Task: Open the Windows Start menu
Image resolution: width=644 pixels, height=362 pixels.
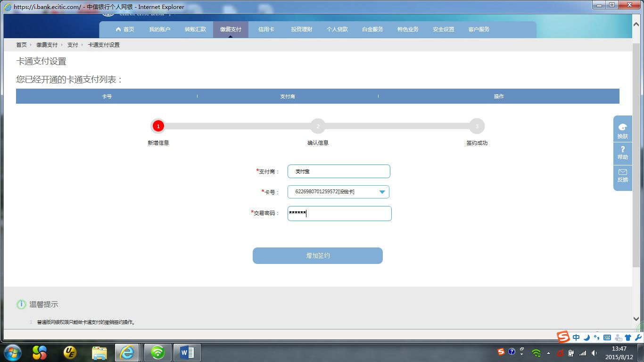Action: [12, 352]
